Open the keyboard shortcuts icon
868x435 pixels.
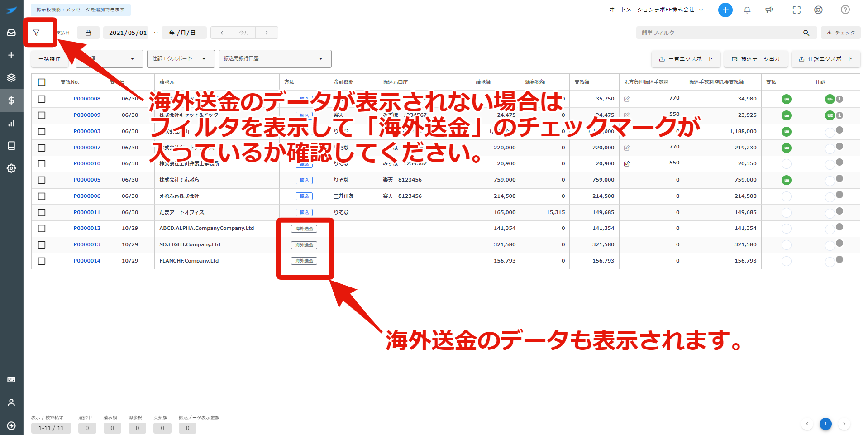[11, 379]
